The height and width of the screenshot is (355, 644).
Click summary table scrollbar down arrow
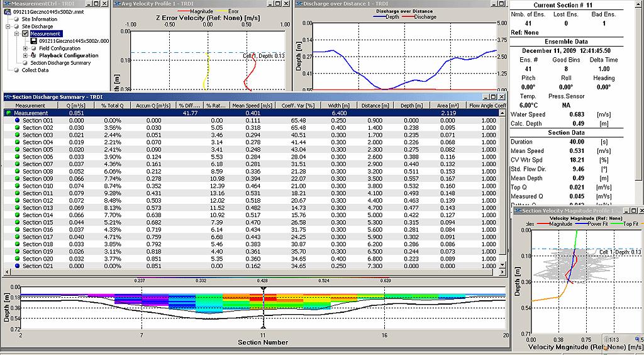[502, 265]
